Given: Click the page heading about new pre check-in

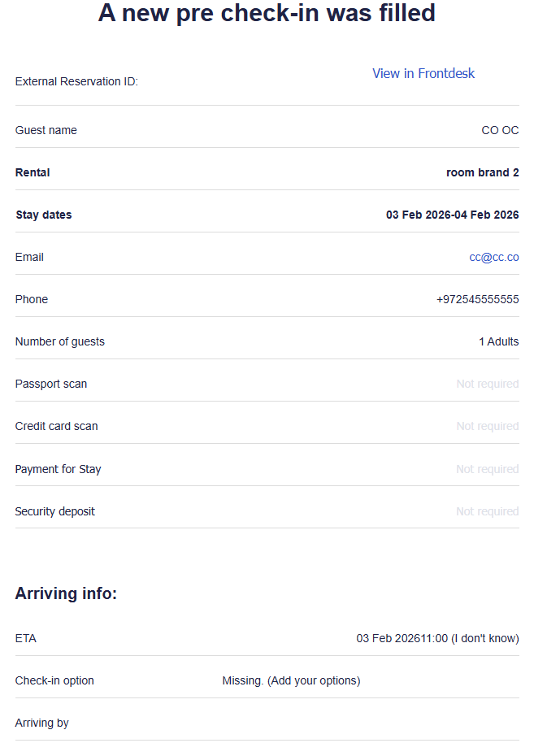Looking at the screenshot, I should point(267,13).
